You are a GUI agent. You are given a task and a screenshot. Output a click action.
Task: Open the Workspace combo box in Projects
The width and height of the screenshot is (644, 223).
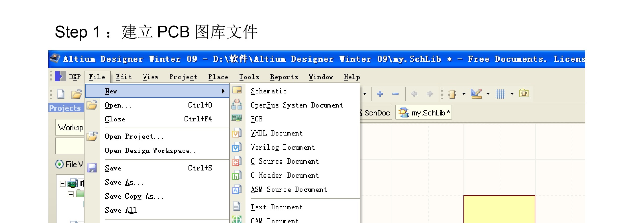click(70, 127)
